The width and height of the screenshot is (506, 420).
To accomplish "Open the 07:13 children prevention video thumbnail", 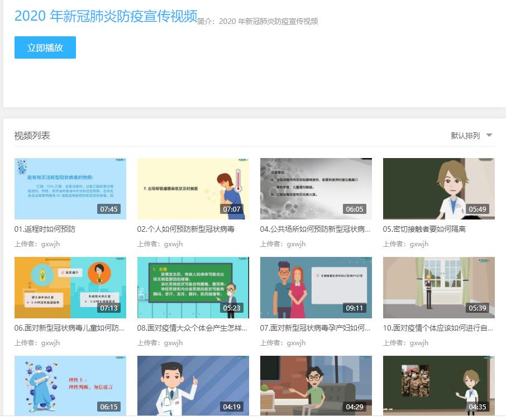I will [x=70, y=287].
